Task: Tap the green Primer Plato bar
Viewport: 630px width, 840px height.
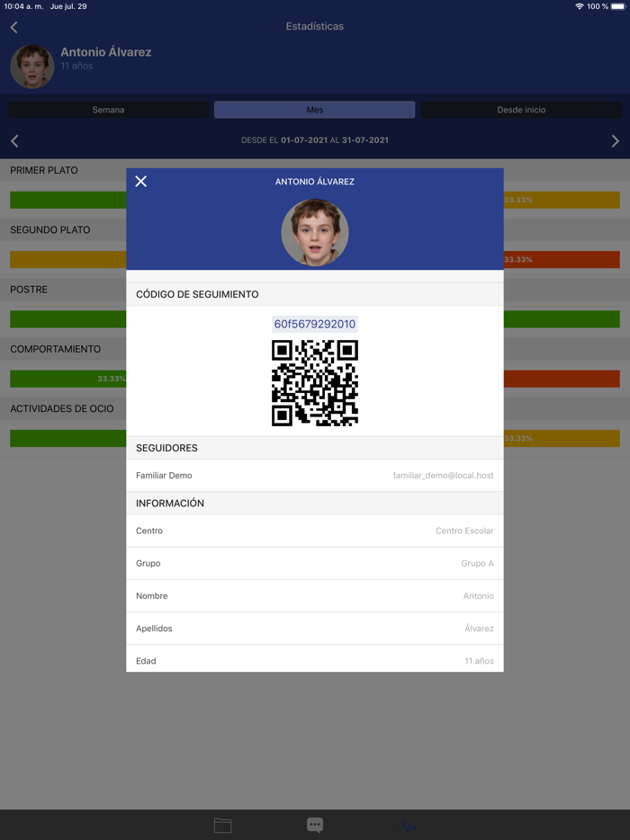Action: tap(68, 200)
